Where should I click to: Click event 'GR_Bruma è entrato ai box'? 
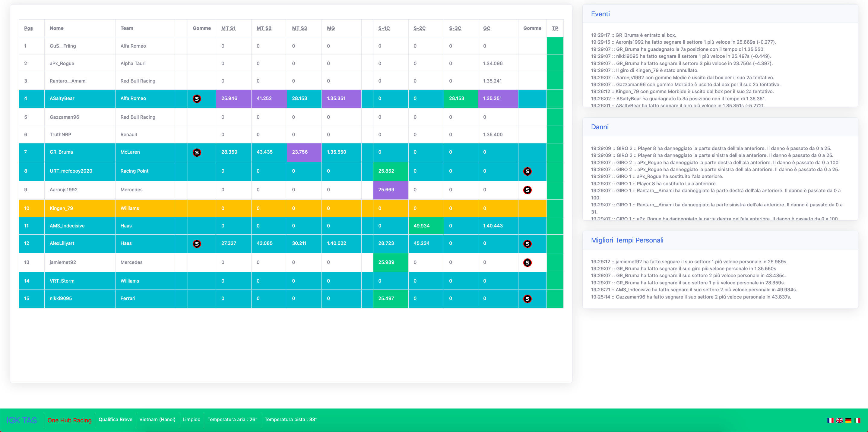coord(633,35)
